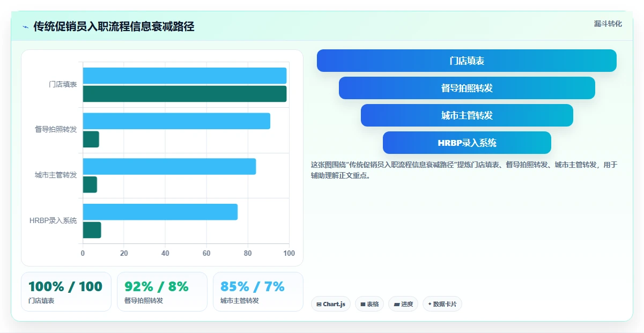644x333 pixels.
Task: Click the 数据卡片 tag chip
Action: click(442, 304)
